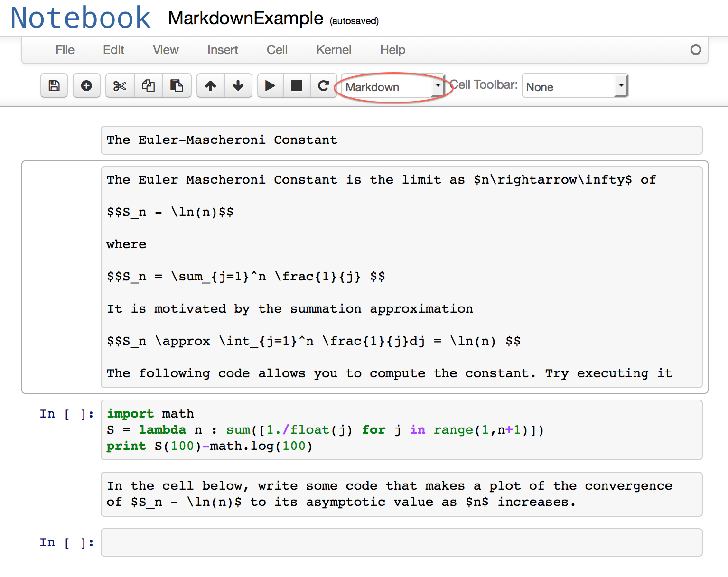Click the Notebook logo text

click(x=81, y=18)
